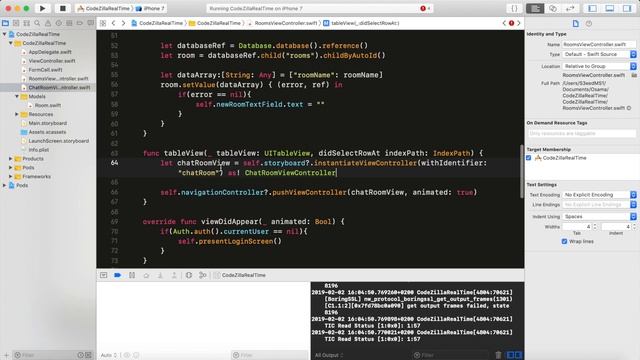Open the related items grid menu

point(103,23)
